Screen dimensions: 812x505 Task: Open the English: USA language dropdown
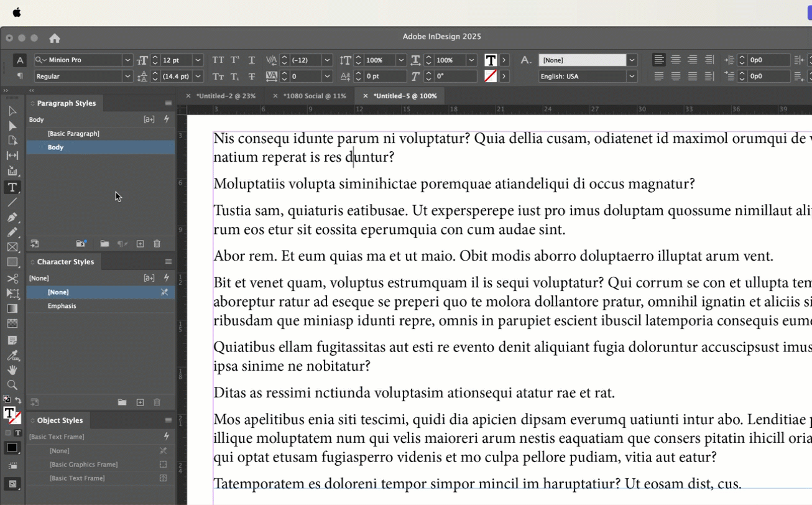[632, 76]
